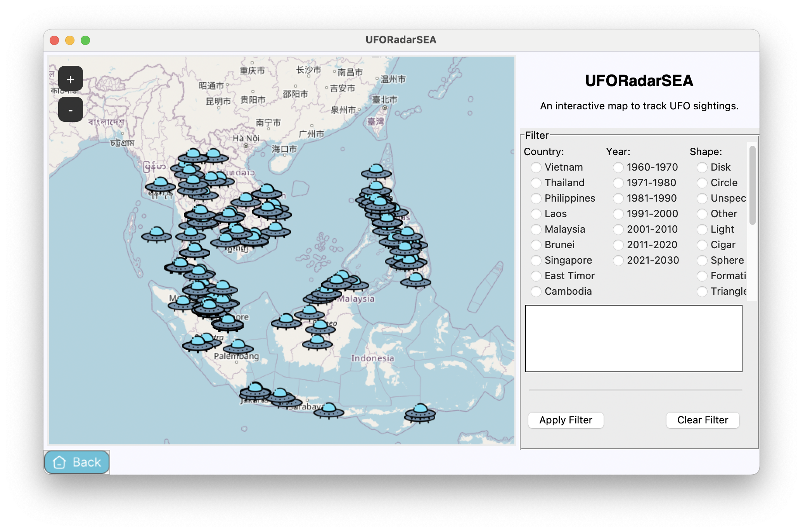Click the northernmost Philippines UFO marker
Image resolution: width=803 pixels, height=532 pixels.
tap(376, 171)
